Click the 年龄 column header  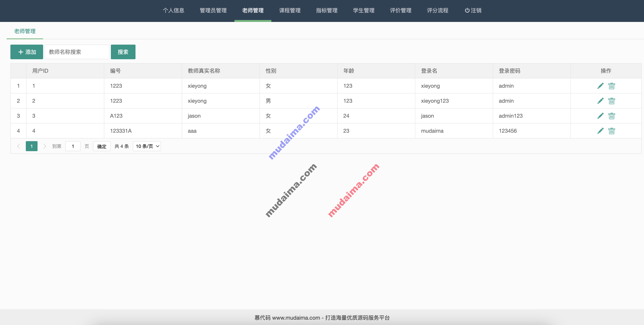pos(376,71)
